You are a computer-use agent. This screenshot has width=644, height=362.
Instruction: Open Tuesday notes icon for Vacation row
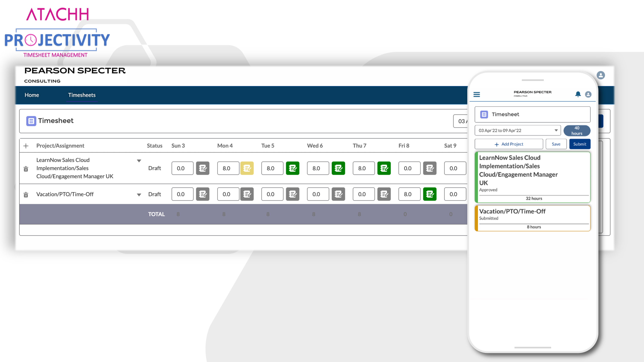tap(292, 194)
